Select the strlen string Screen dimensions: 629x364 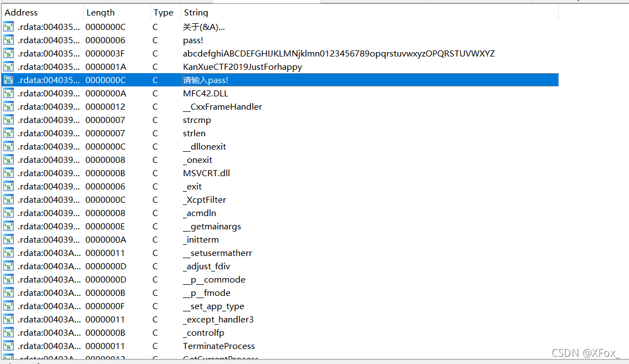[194, 133]
